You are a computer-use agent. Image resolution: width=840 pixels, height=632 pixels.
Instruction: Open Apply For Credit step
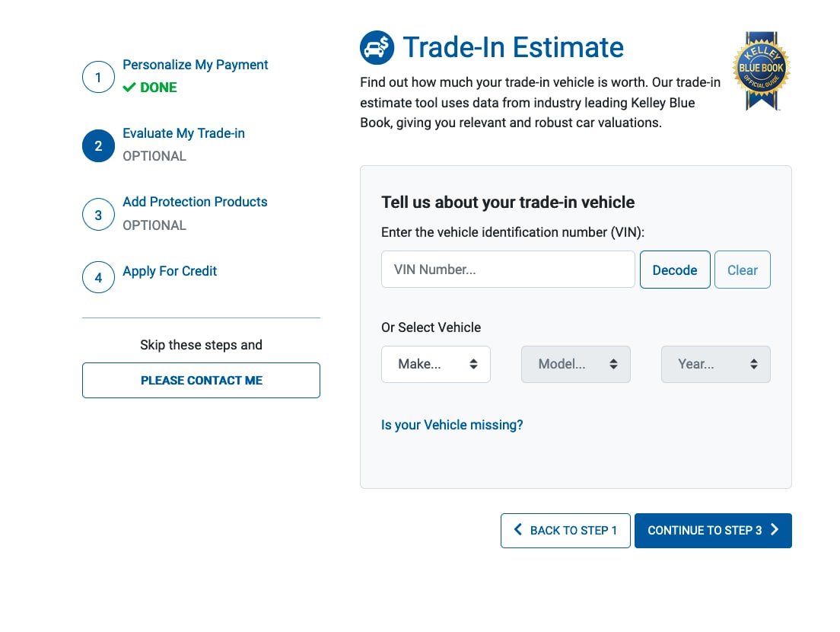tap(170, 271)
